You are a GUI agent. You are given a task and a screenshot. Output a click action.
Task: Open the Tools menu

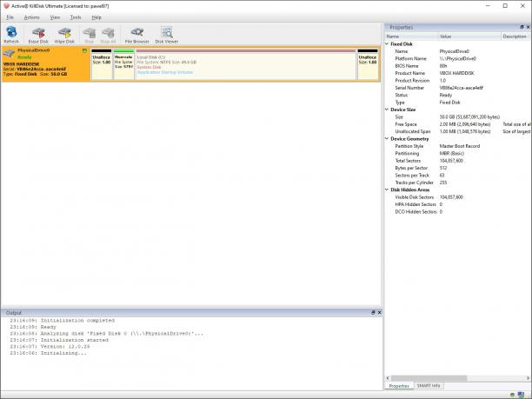coord(76,17)
